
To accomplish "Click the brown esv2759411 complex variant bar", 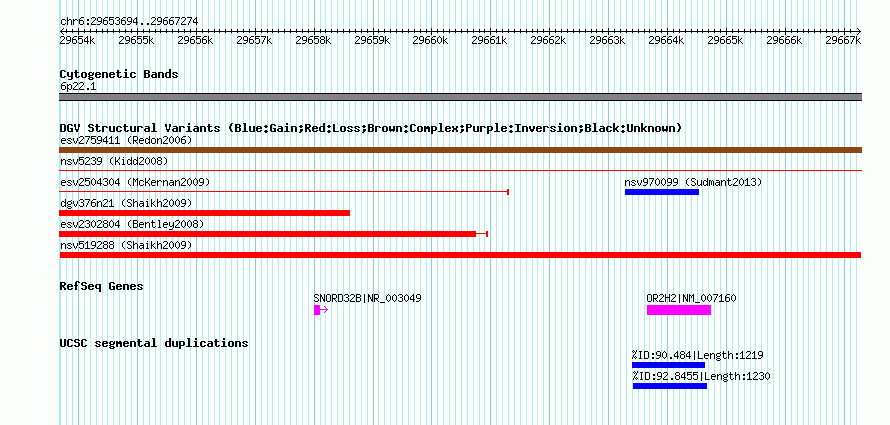I will coord(460,150).
